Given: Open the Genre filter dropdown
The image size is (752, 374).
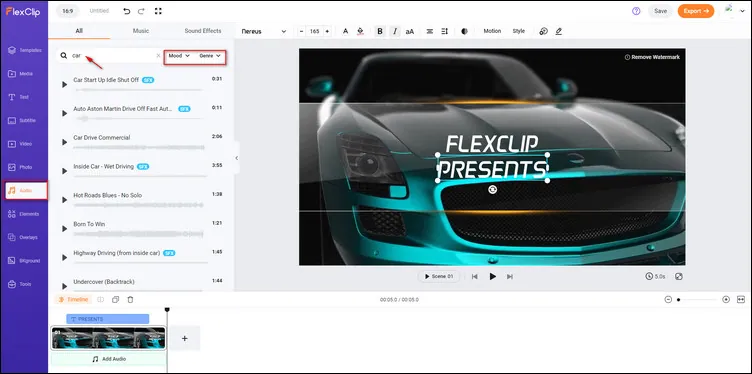Looking at the screenshot, I should (x=210, y=56).
